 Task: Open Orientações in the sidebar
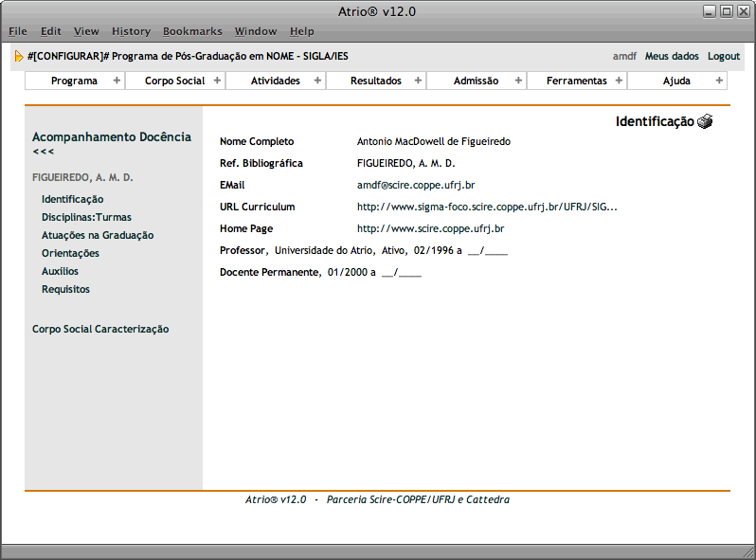tap(70, 253)
